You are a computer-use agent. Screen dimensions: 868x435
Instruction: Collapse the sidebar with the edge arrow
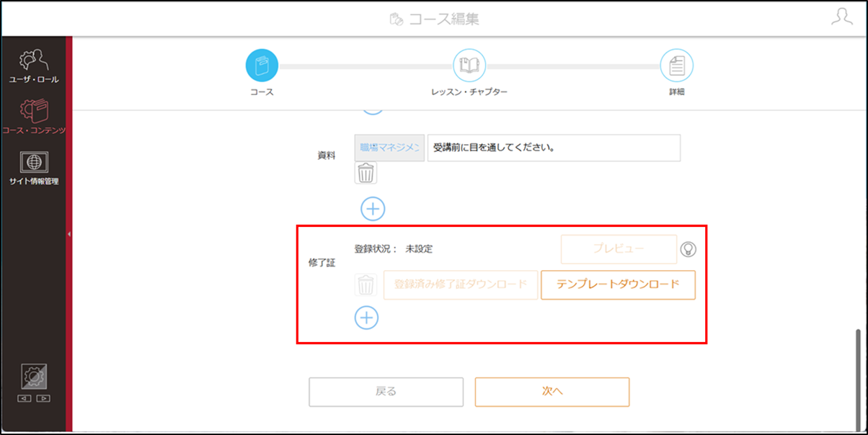69,234
